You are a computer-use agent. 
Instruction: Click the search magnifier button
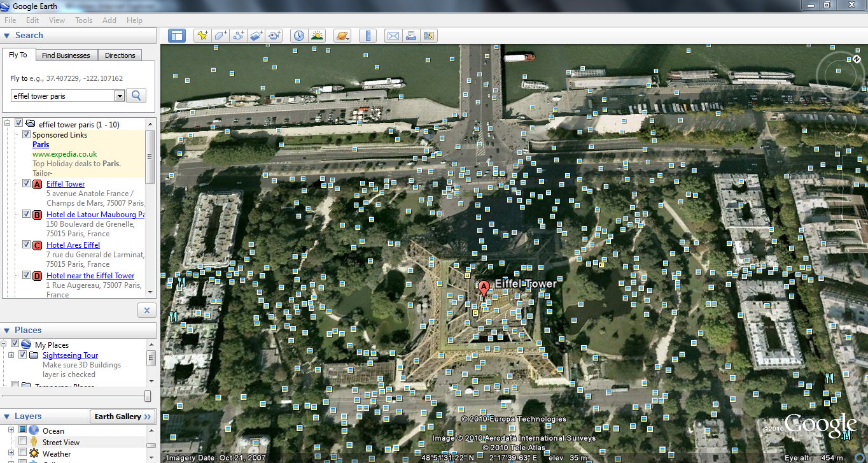(136, 96)
